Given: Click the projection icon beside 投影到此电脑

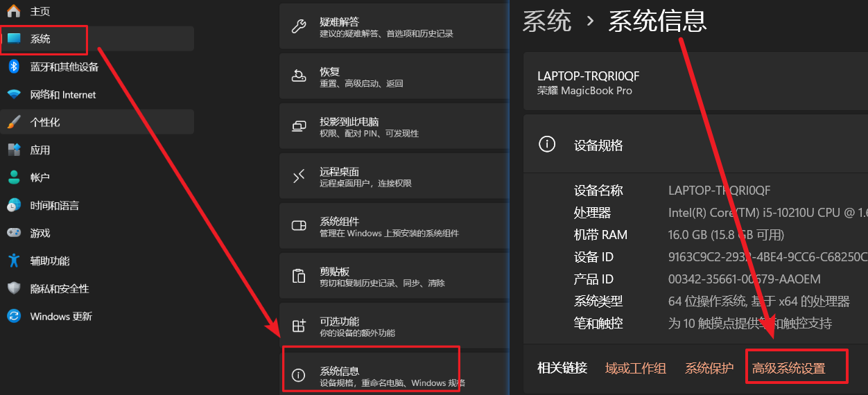Looking at the screenshot, I should pos(299,127).
